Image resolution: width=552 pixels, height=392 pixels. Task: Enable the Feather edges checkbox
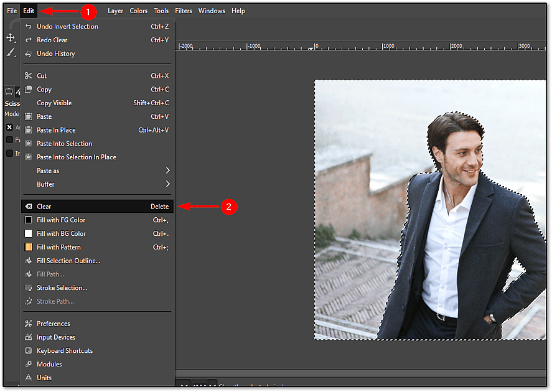click(x=9, y=140)
